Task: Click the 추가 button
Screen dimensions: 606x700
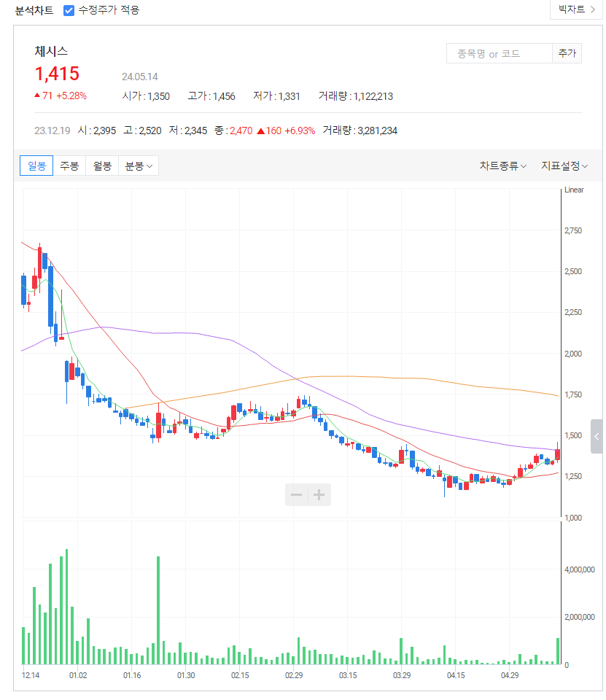Action: point(567,53)
